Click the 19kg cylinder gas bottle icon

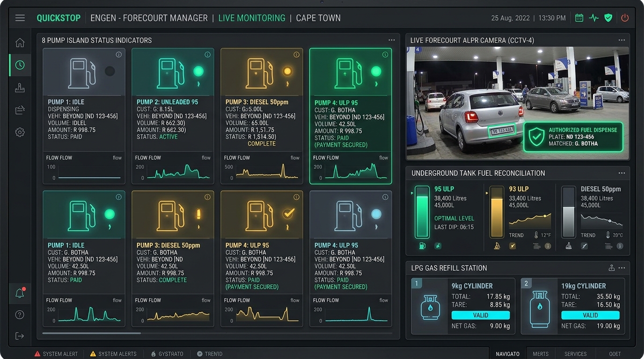click(540, 309)
